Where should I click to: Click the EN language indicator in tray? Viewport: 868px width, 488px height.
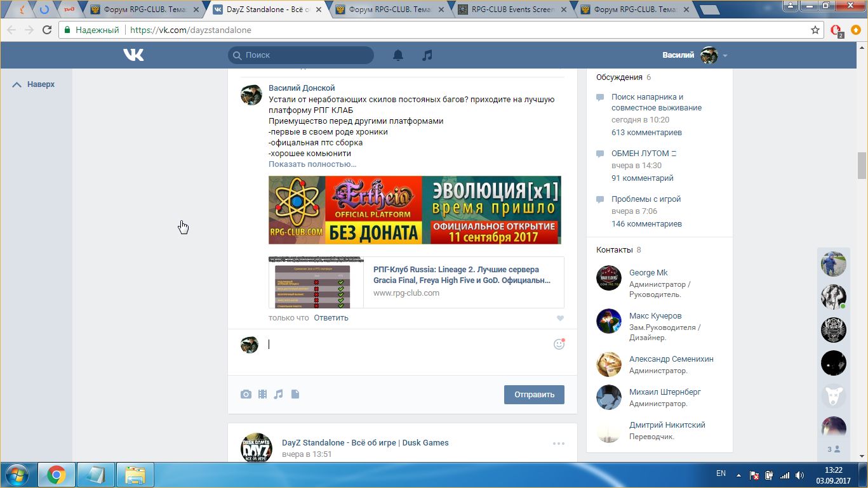[721, 473]
